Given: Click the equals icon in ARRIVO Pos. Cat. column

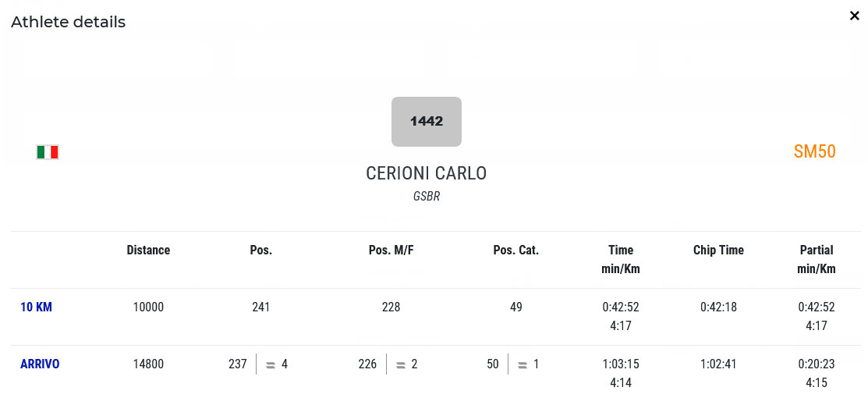Looking at the screenshot, I should click(523, 364).
